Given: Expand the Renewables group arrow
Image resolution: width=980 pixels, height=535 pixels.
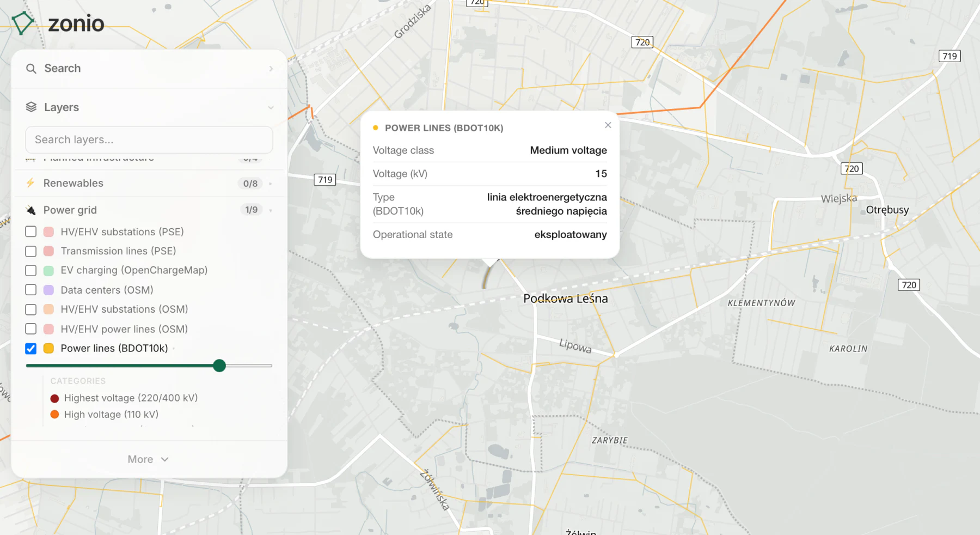Looking at the screenshot, I should pos(271,184).
